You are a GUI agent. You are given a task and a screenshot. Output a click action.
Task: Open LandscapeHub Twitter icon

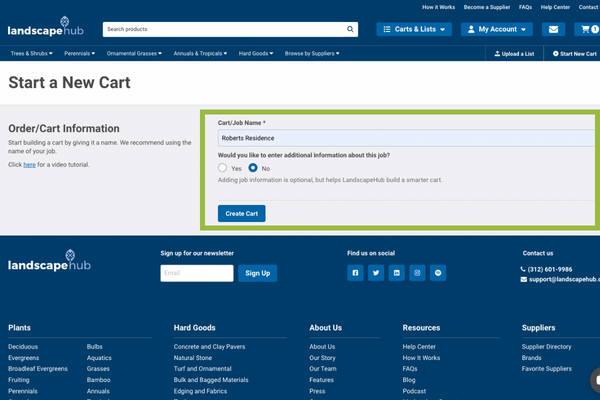(376, 273)
